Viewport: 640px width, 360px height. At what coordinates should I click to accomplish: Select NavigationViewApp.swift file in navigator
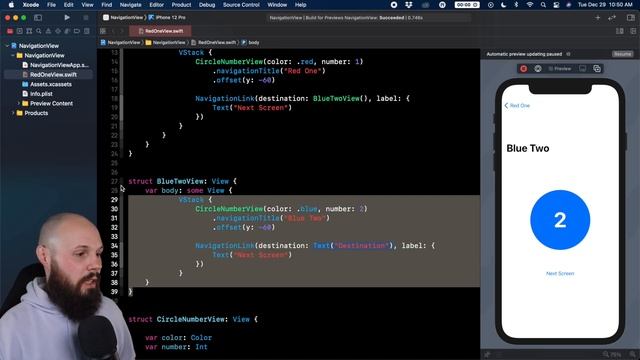[55, 65]
